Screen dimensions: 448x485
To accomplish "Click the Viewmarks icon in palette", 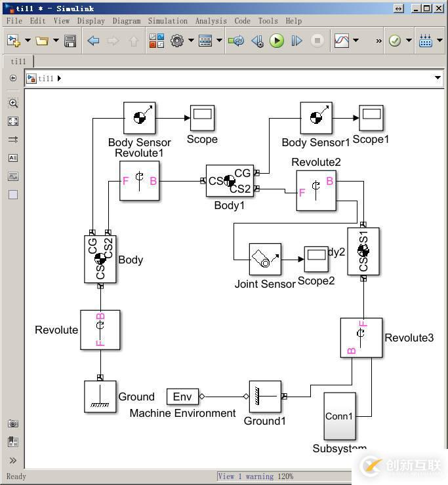I will [13, 441].
